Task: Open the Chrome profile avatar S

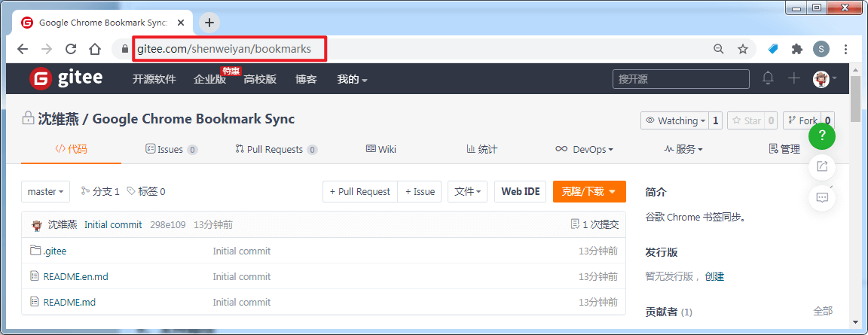Action: tap(821, 49)
